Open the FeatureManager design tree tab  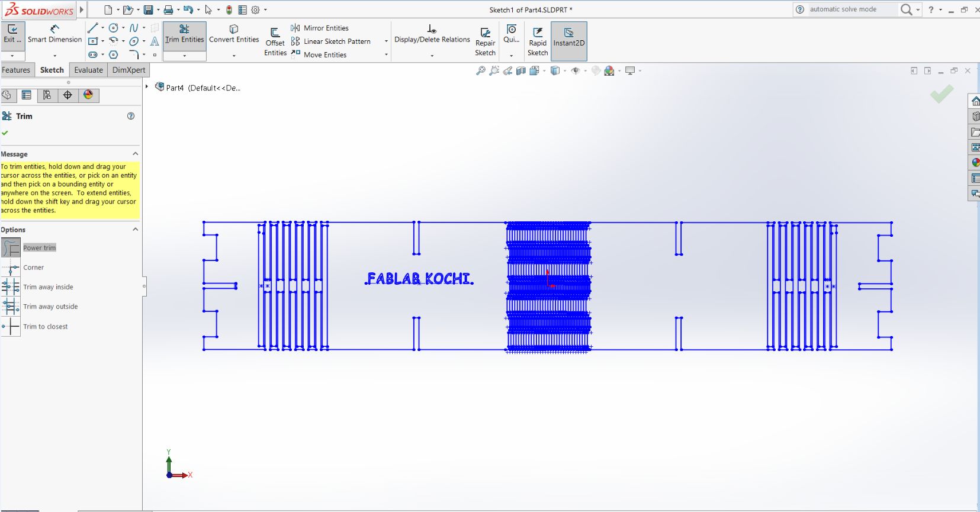tap(7, 95)
